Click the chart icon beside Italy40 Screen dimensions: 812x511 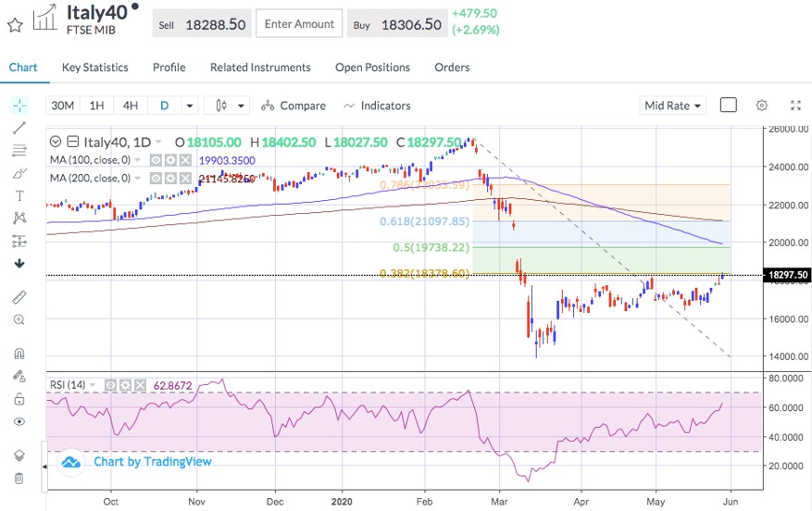(x=45, y=18)
